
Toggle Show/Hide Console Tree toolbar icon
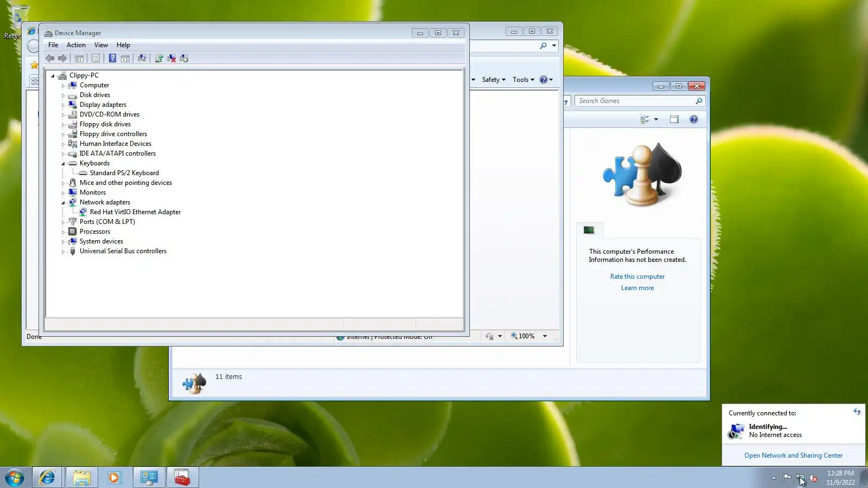pos(79,59)
